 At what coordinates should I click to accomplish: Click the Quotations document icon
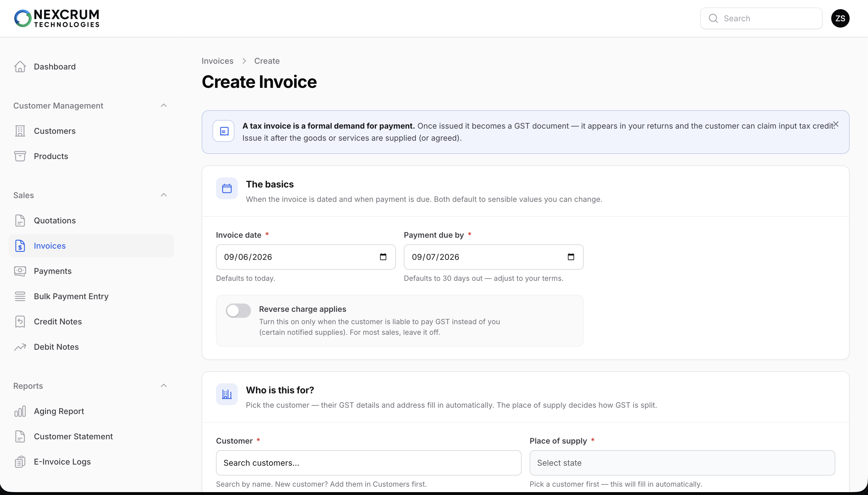click(x=20, y=220)
